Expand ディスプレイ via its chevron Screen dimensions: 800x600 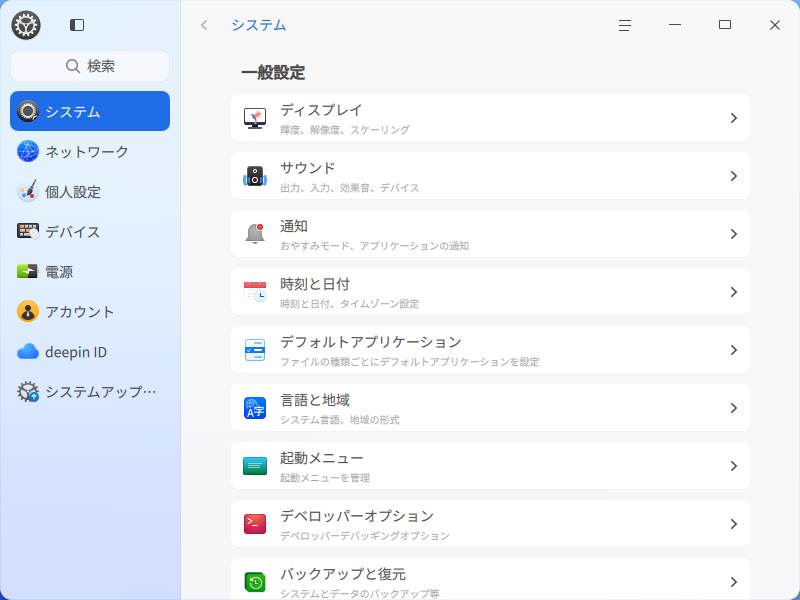(x=734, y=118)
